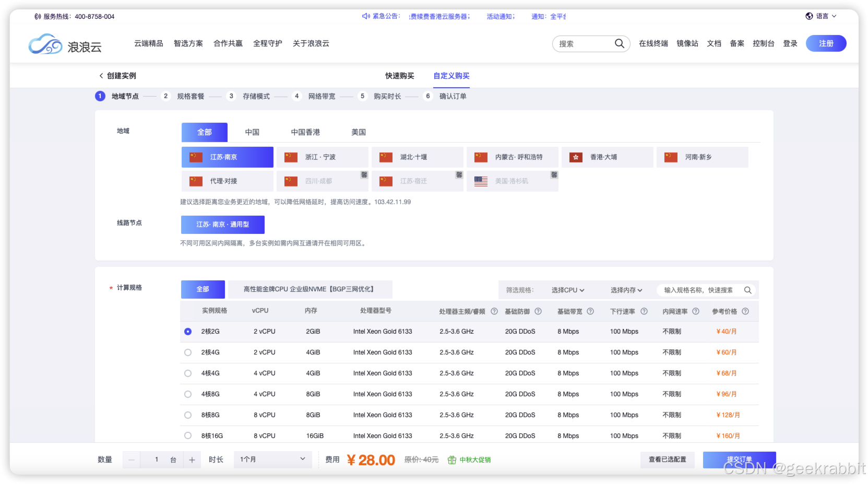Open the 1个月 duration dropdown
The width and height of the screenshot is (868, 484).
272,459
